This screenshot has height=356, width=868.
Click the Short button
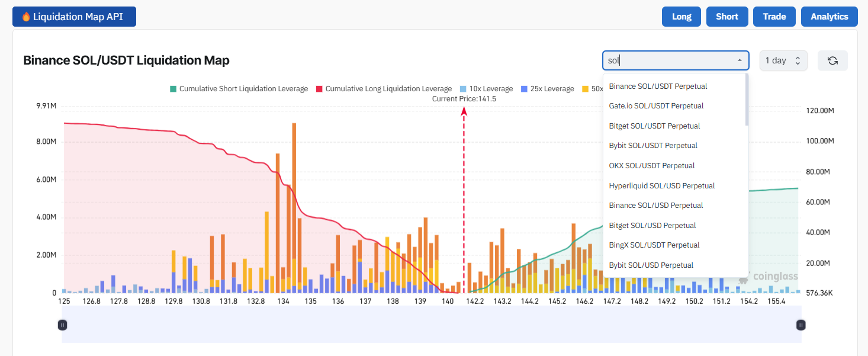click(x=727, y=17)
